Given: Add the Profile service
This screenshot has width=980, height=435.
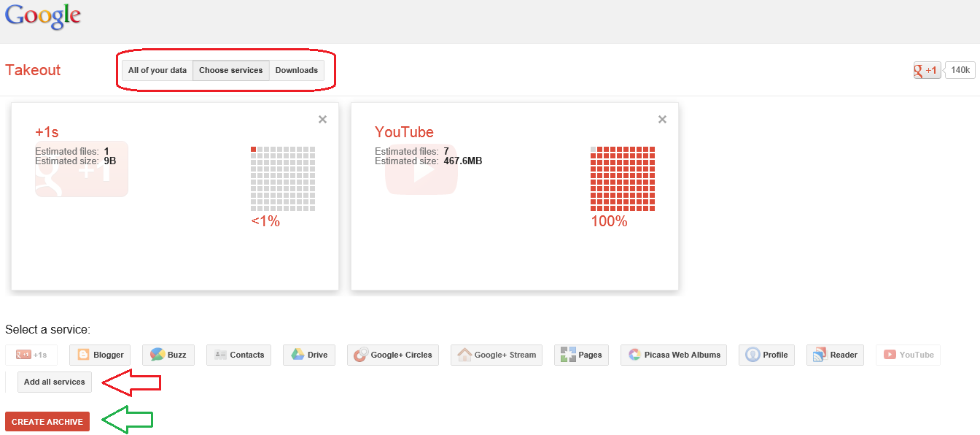Looking at the screenshot, I should pos(766,355).
